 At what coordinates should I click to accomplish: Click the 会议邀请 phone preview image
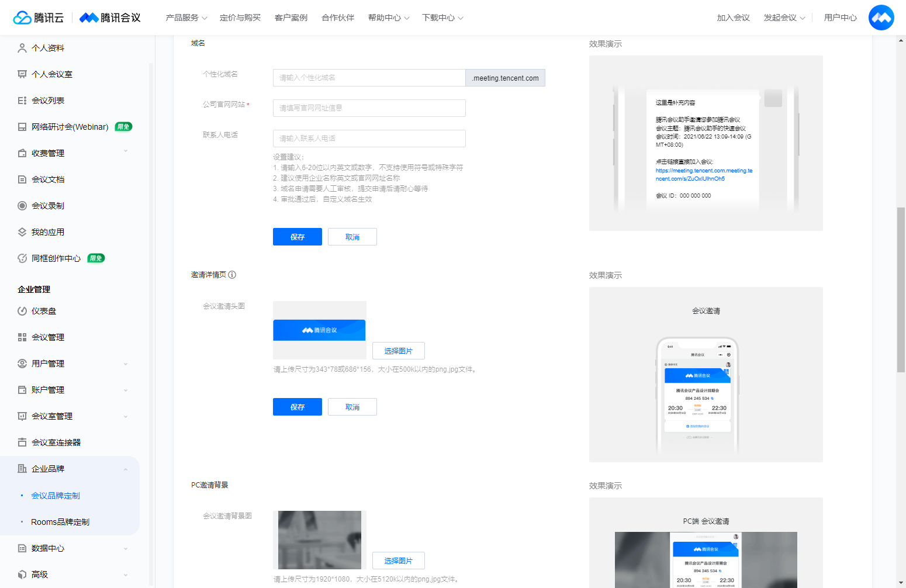[697, 395]
